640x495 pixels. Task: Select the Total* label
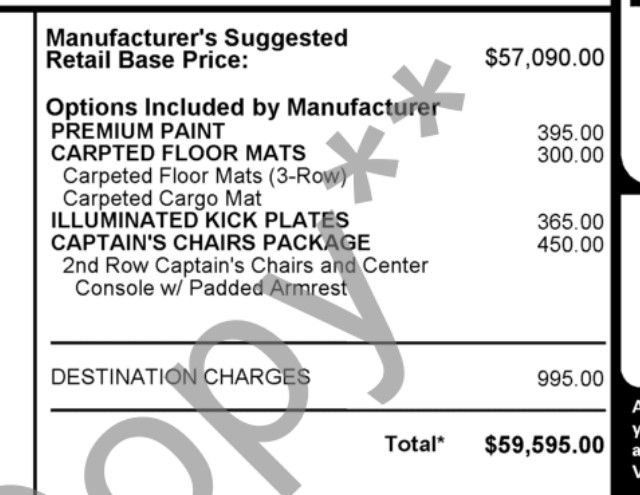(414, 444)
